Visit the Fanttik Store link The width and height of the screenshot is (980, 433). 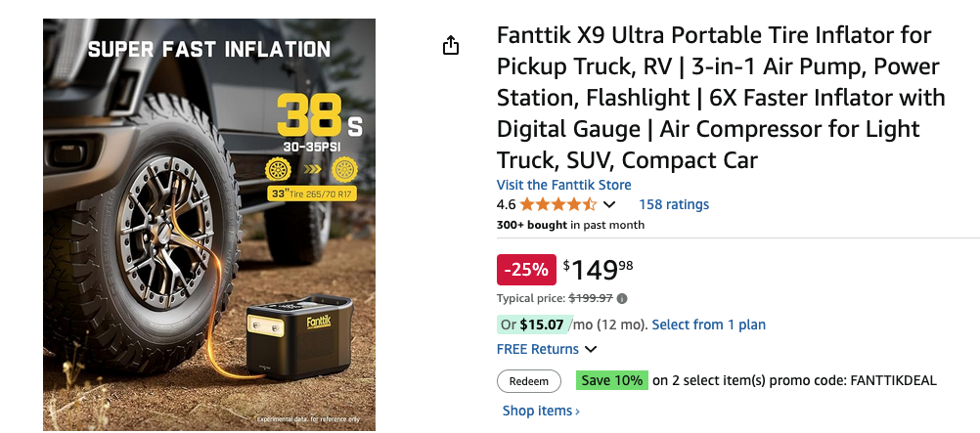(563, 185)
